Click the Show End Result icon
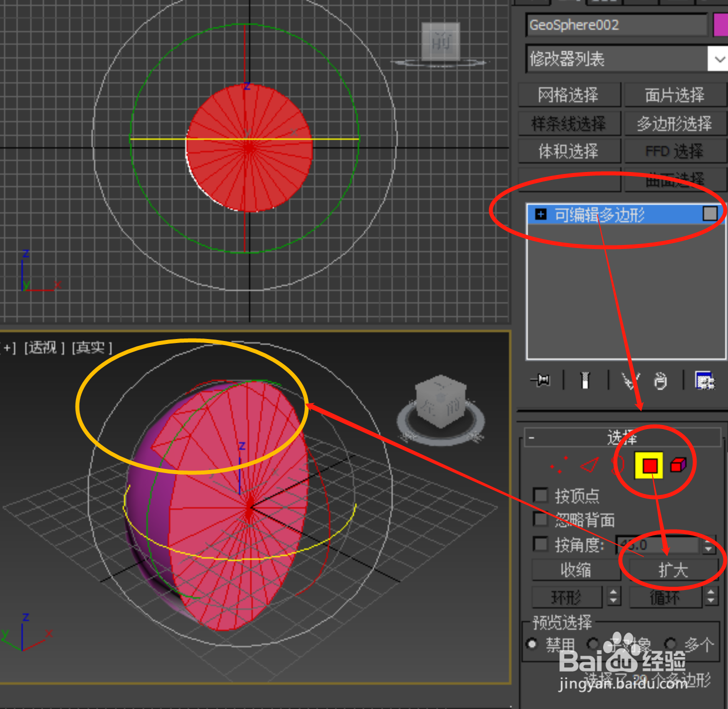Screen dimensions: 728x709 (x=585, y=380)
